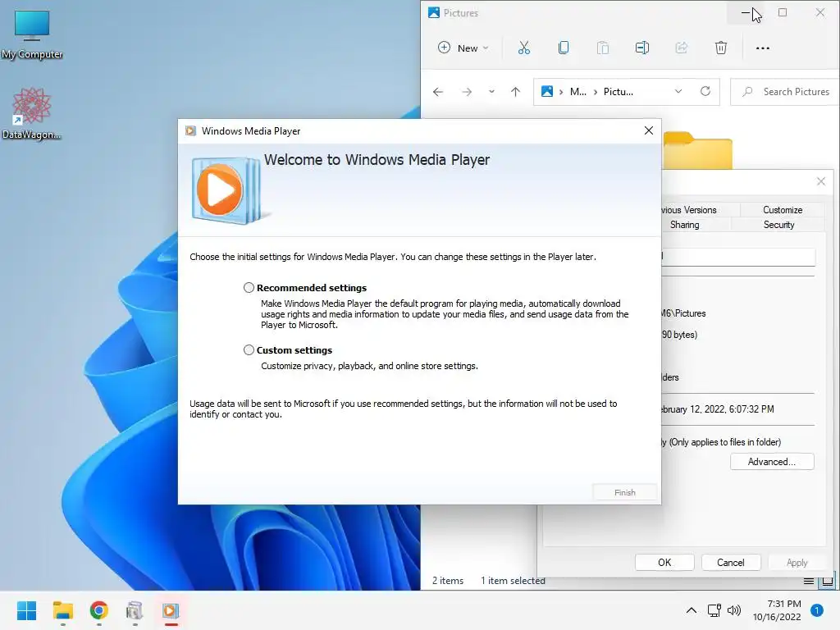Select the Recommended settings radio button

249,288
